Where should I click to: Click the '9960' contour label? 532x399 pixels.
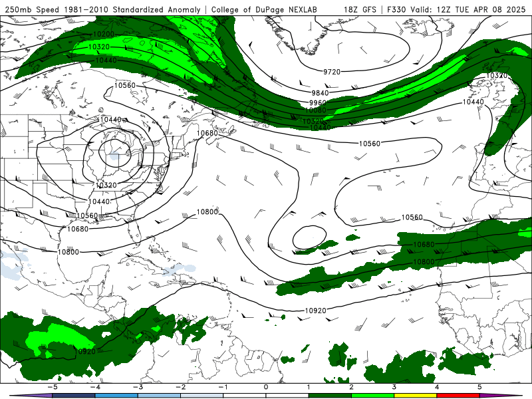(x=318, y=103)
